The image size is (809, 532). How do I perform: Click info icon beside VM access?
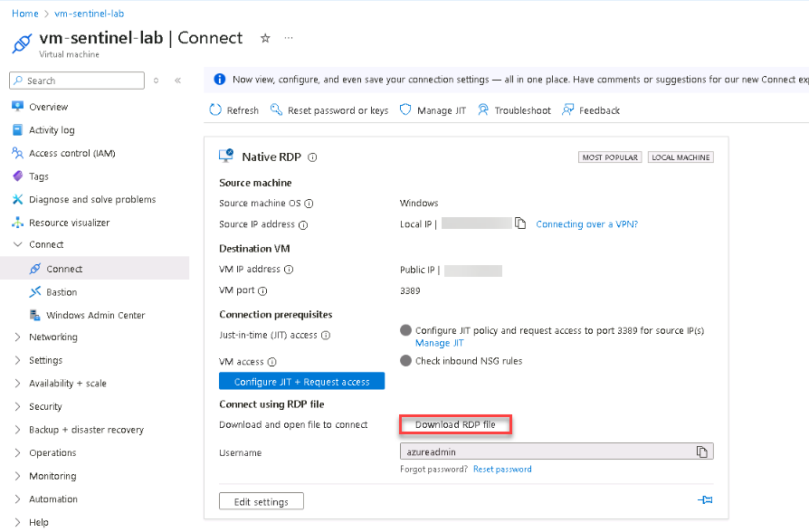pyautogui.click(x=271, y=362)
